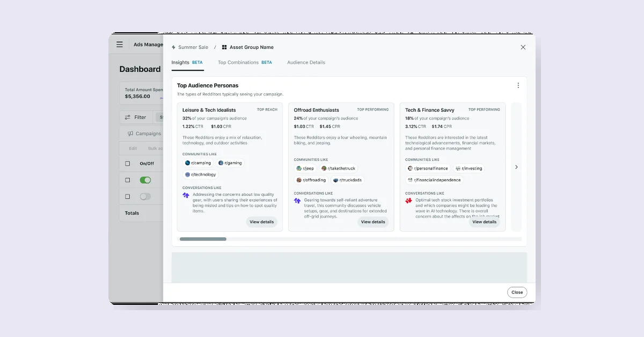Expand the Campaigns selector

(145, 133)
